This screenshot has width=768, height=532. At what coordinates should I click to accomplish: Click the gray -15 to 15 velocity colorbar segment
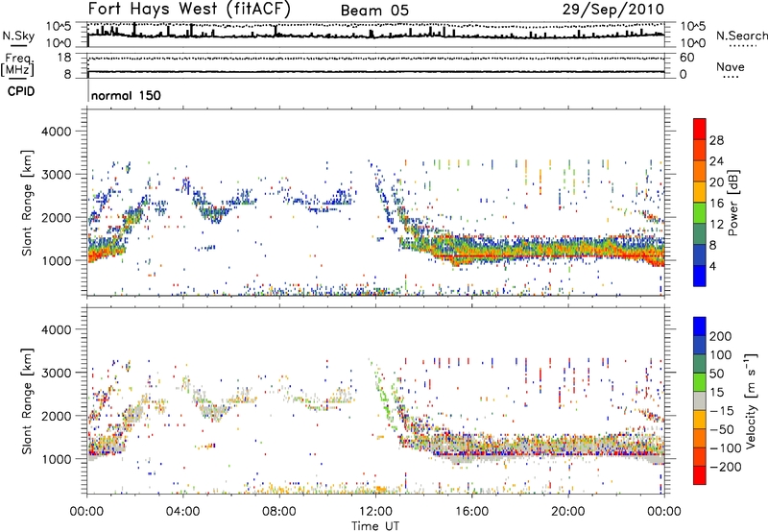point(700,400)
